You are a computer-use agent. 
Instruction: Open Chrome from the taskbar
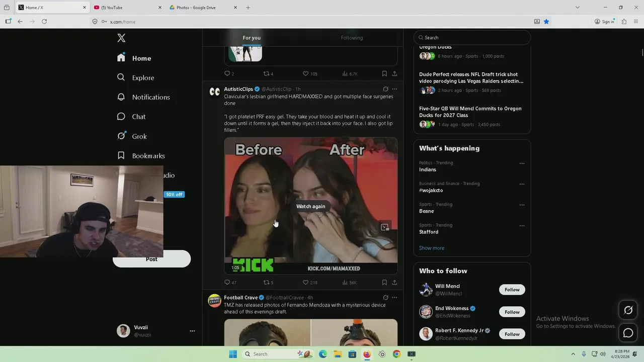[396, 354]
